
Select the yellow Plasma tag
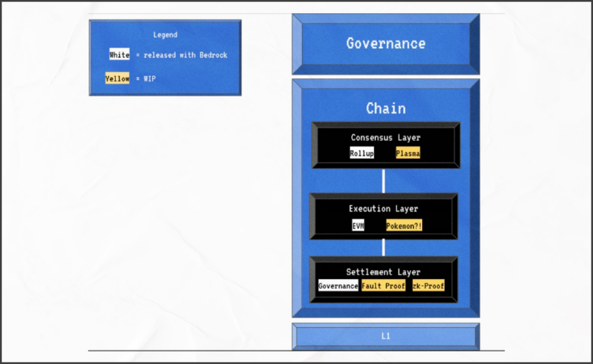(x=407, y=153)
